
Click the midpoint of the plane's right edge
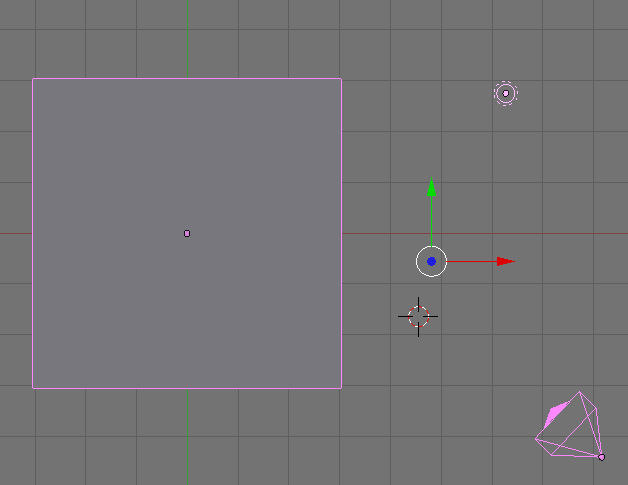click(341, 233)
